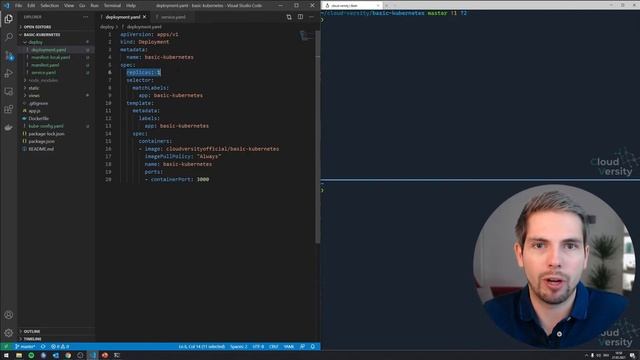640x360 pixels.
Task: Change language mode YAML in status bar
Action: pyautogui.click(x=289, y=347)
